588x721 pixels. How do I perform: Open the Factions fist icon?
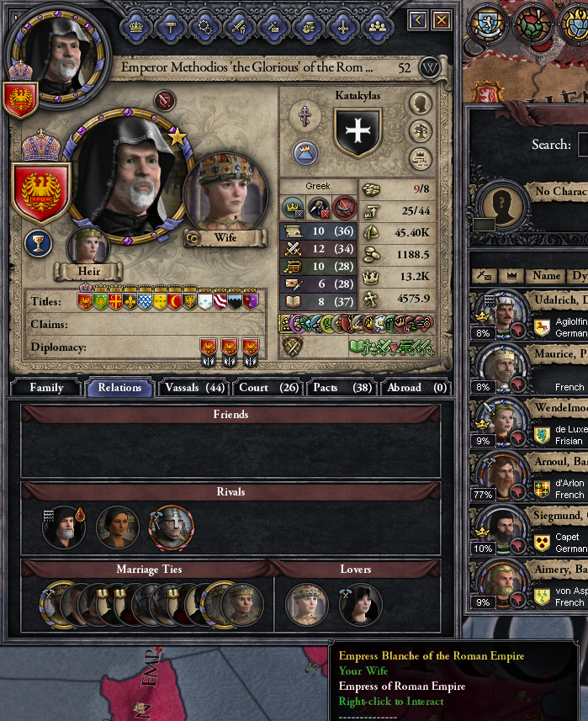(x=309, y=27)
